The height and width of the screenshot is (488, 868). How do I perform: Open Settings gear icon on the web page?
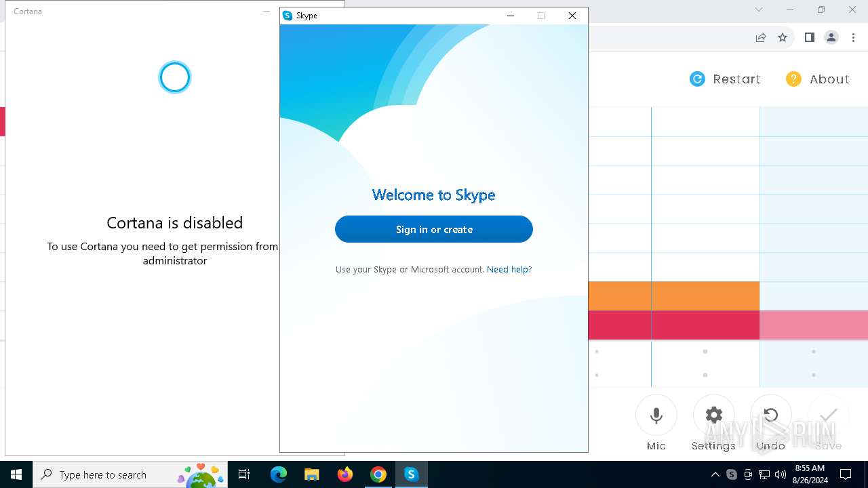714,415
